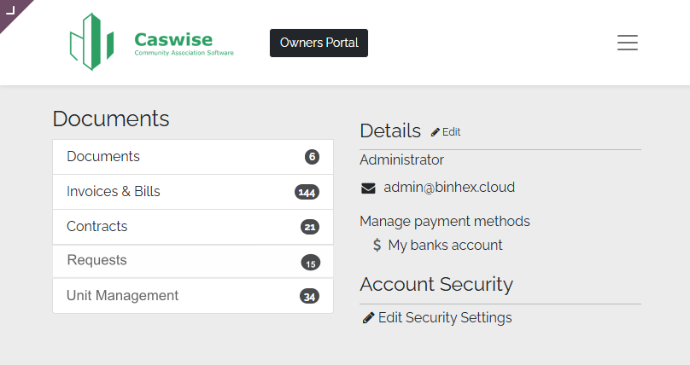
Task: Click the dollar sign icon
Action: tap(377, 245)
